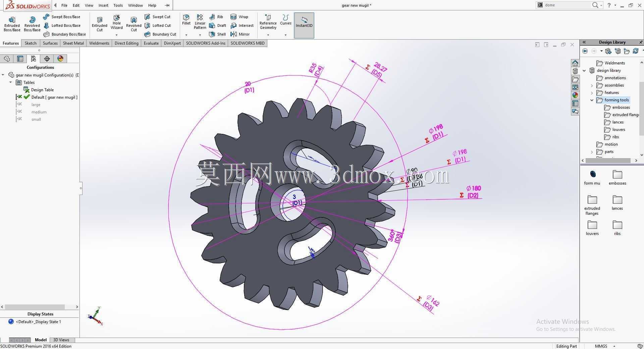Toggle Instant3D mode
The height and width of the screenshot is (349, 644).
pyautogui.click(x=304, y=25)
